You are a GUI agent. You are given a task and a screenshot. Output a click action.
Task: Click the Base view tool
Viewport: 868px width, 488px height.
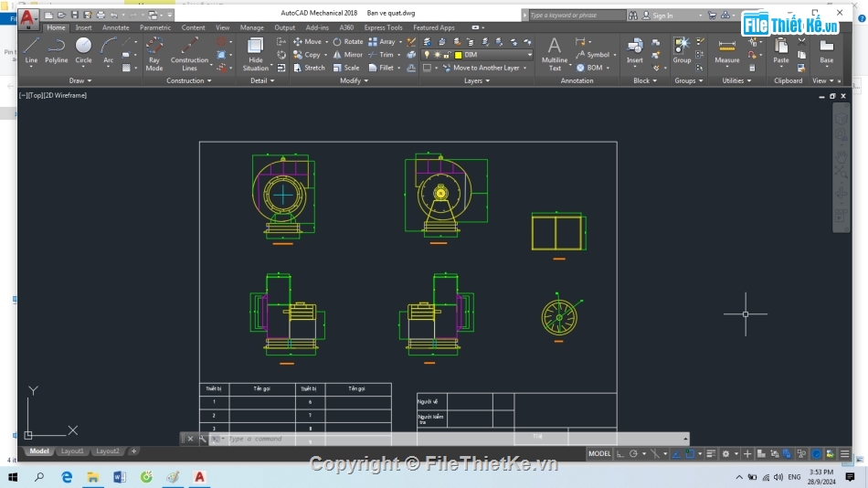pos(826,50)
